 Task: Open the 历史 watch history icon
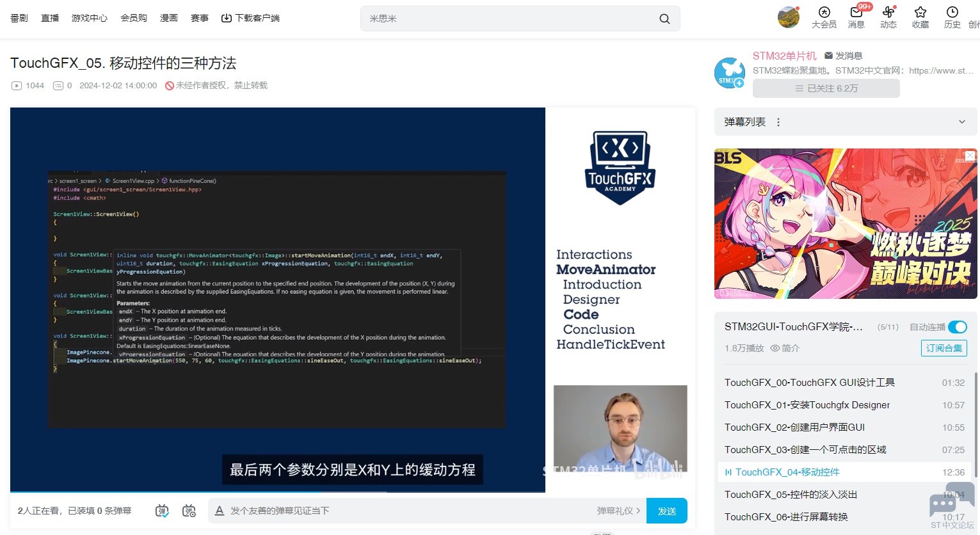[x=952, y=17]
